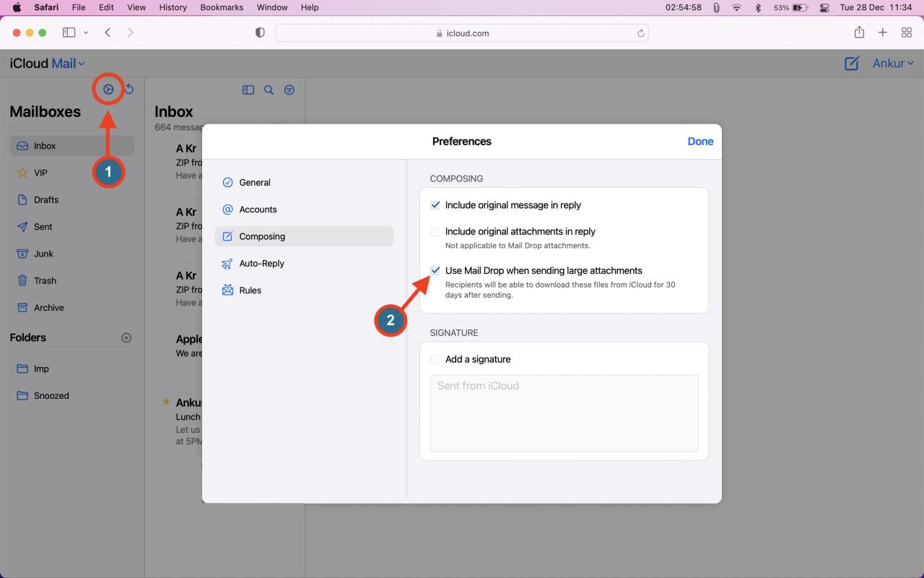Switch to the Auto-Reply tab

click(x=304, y=264)
